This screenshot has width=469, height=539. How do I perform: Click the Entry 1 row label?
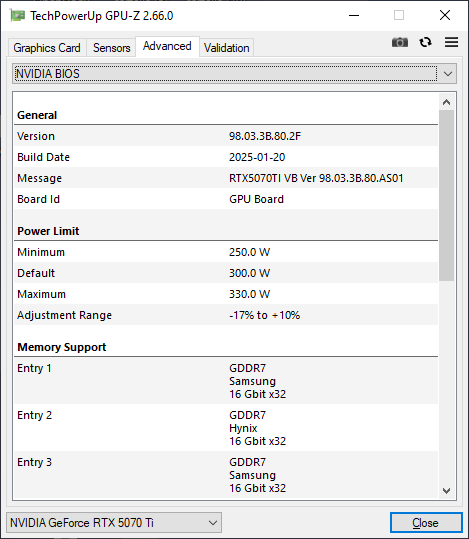click(34, 368)
